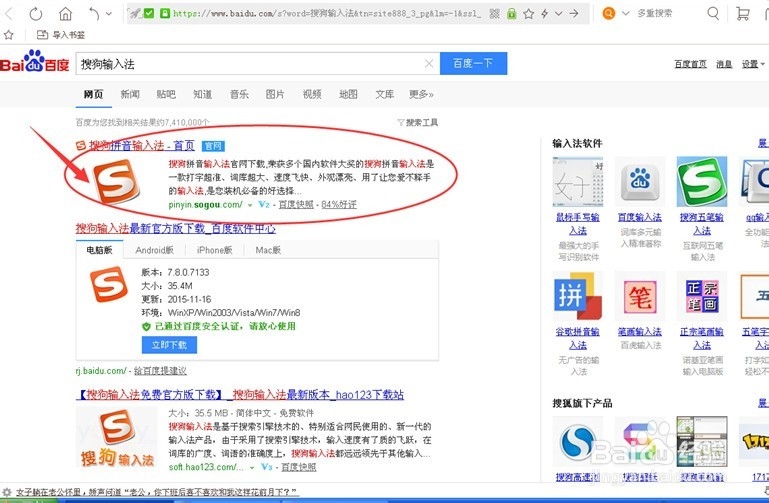Expand search engine selector dropdown
This screenshot has height=503, width=769.
625,14
